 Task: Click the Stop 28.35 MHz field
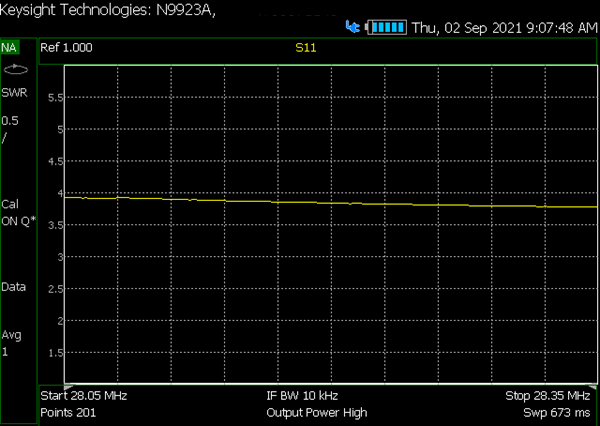[x=548, y=396]
